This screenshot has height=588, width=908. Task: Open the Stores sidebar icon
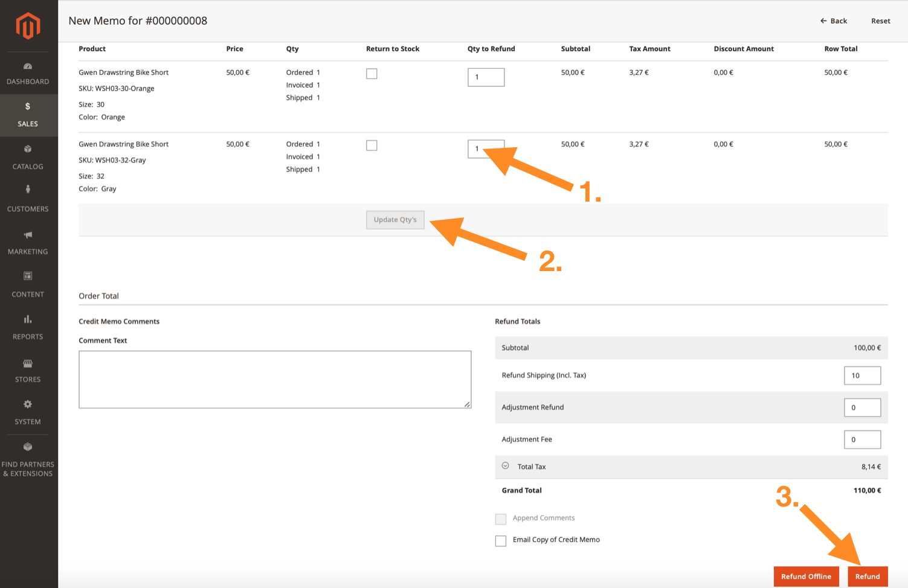pyautogui.click(x=28, y=363)
